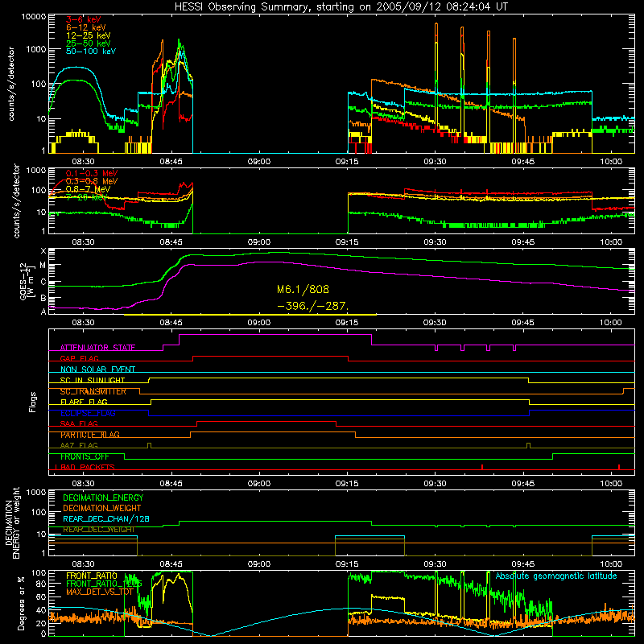The image size is (644, 644).
Task: Click the X class label on GOES axis
Action: (x=43, y=251)
